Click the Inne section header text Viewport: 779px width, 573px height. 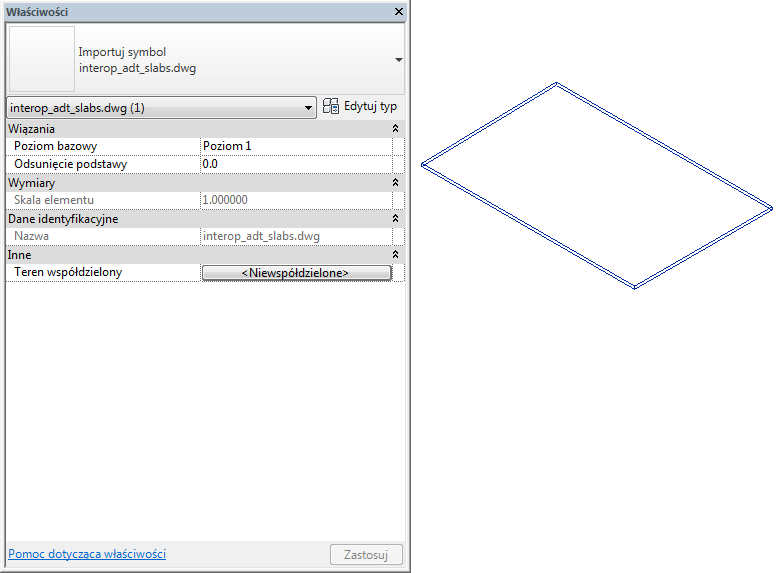[x=19, y=255]
